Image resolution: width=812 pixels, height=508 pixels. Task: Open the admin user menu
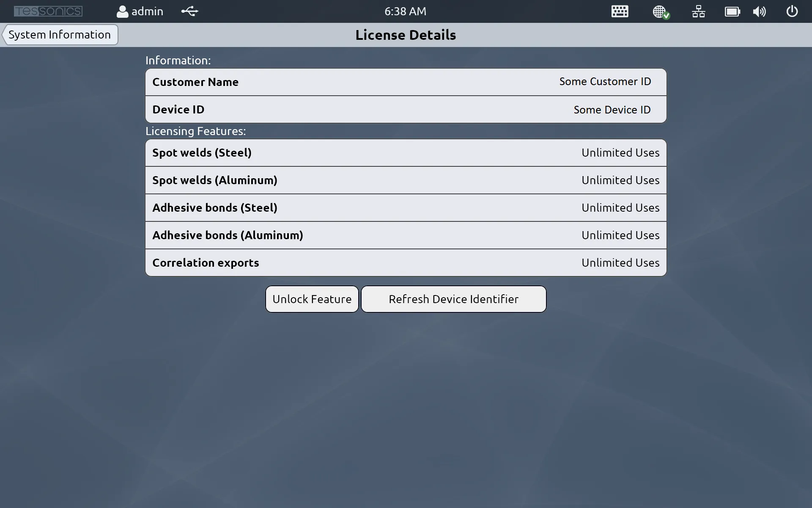tap(140, 11)
